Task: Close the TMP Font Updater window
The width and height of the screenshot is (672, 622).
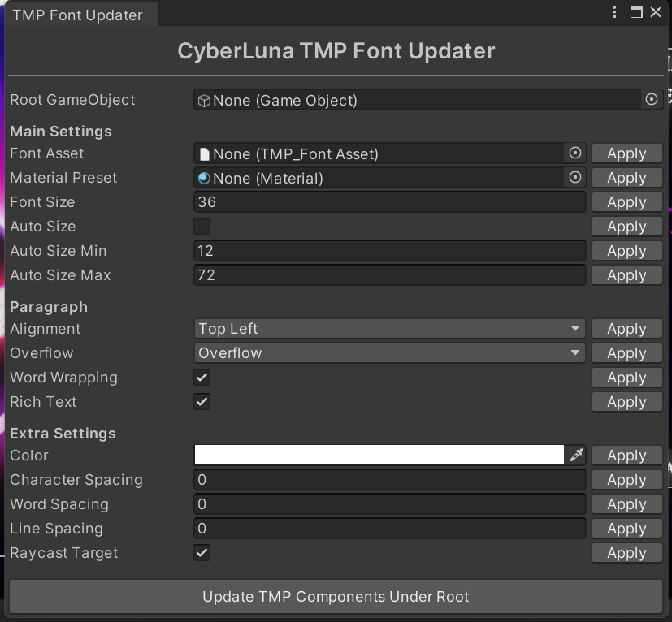Action: click(x=656, y=12)
